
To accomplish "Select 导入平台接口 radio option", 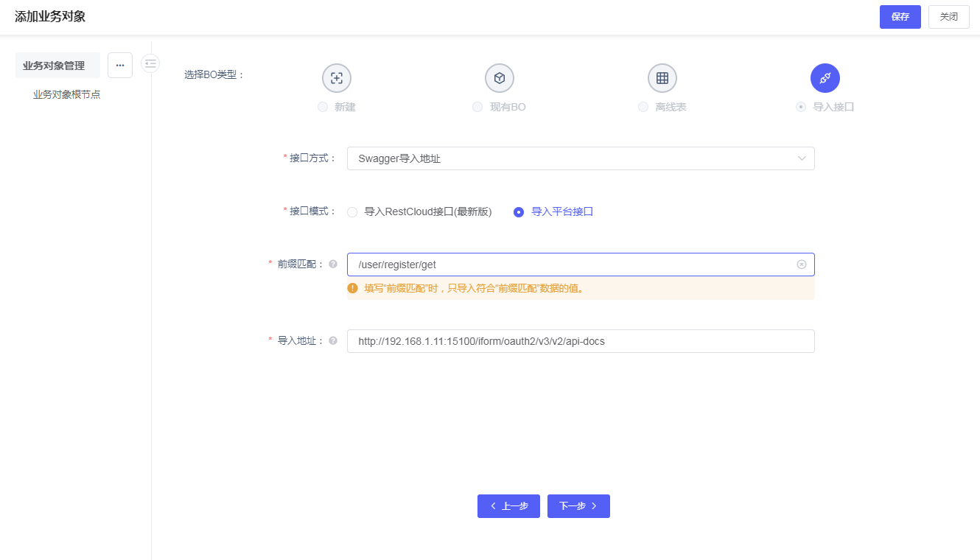I will [x=519, y=212].
